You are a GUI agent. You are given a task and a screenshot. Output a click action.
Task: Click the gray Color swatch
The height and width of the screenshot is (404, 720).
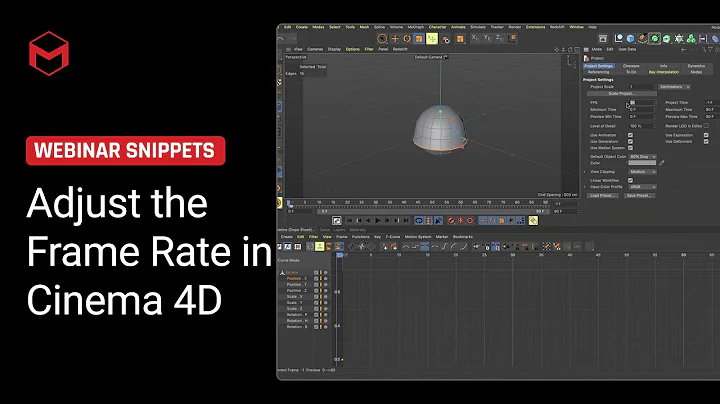(642, 163)
